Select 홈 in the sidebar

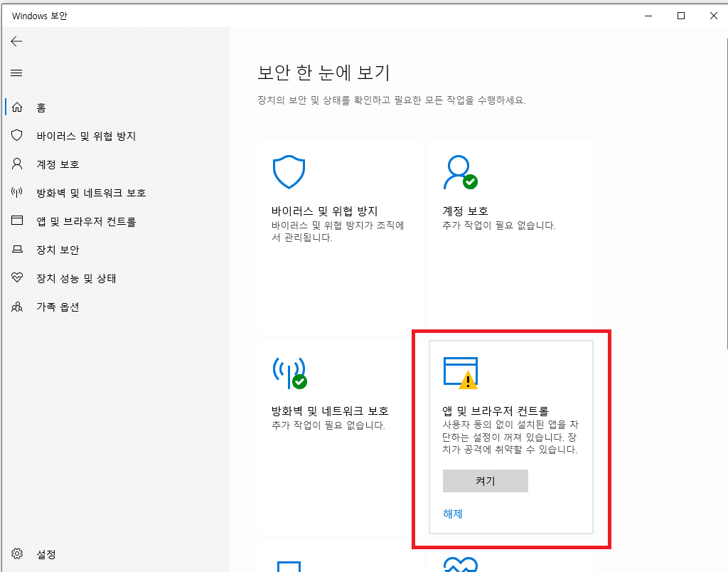pos(41,108)
